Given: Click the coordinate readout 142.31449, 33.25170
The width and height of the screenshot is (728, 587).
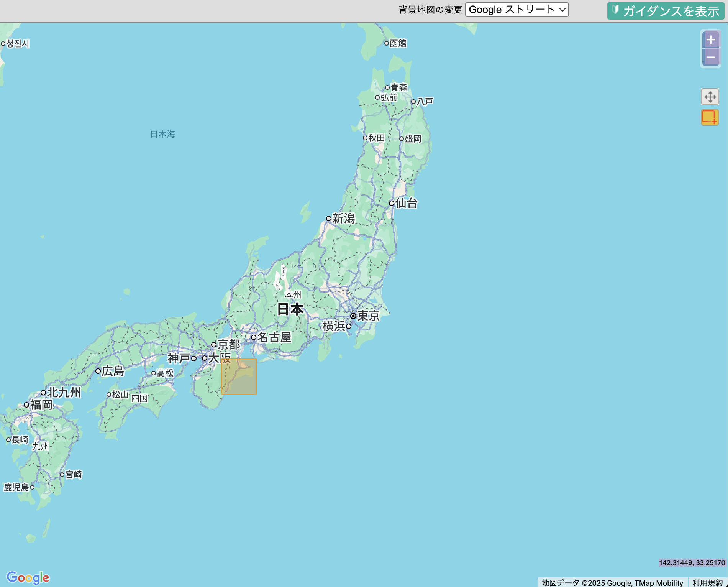Looking at the screenshot, I should point(692,562).
